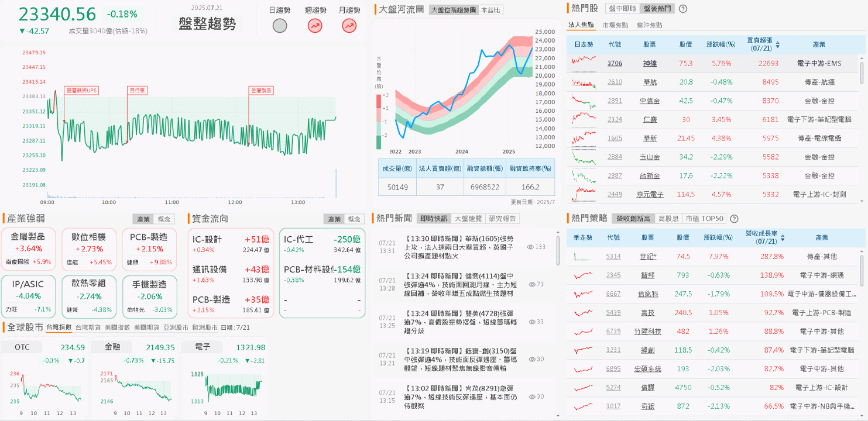This screenshot has width=868, height=421.
Task: Open the 手機製造 sector card
Action: pos(149,297)
